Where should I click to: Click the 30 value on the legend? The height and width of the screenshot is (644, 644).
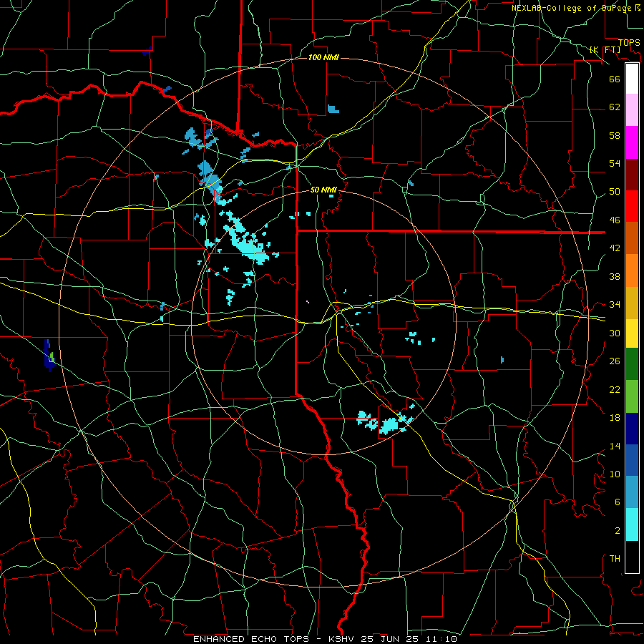tap(615, 333)
